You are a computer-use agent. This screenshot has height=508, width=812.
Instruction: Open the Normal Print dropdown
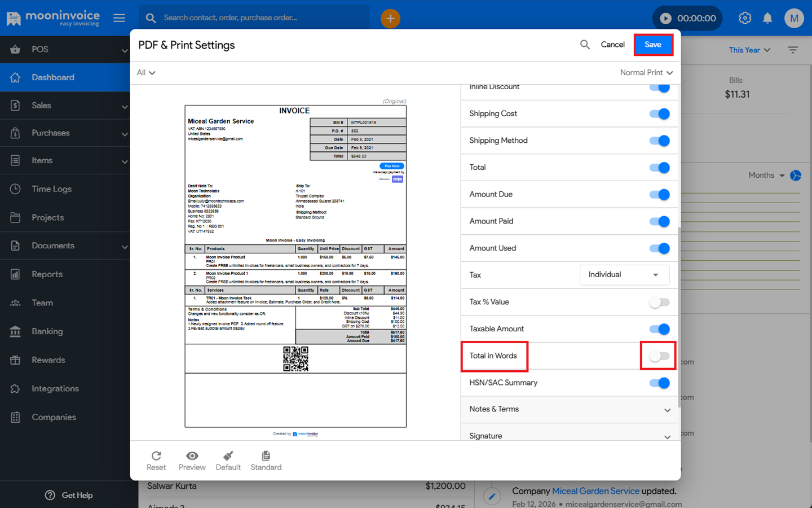[646, 73]
